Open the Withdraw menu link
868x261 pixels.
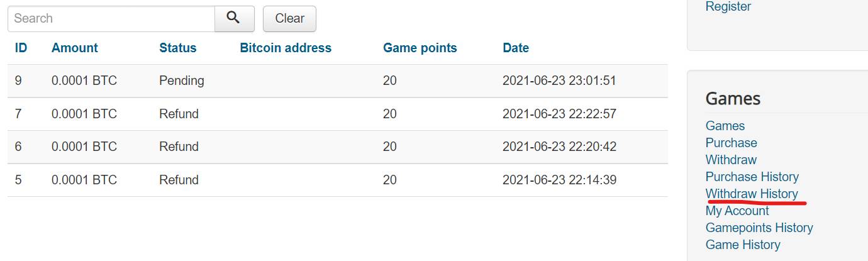pos(731,160)
